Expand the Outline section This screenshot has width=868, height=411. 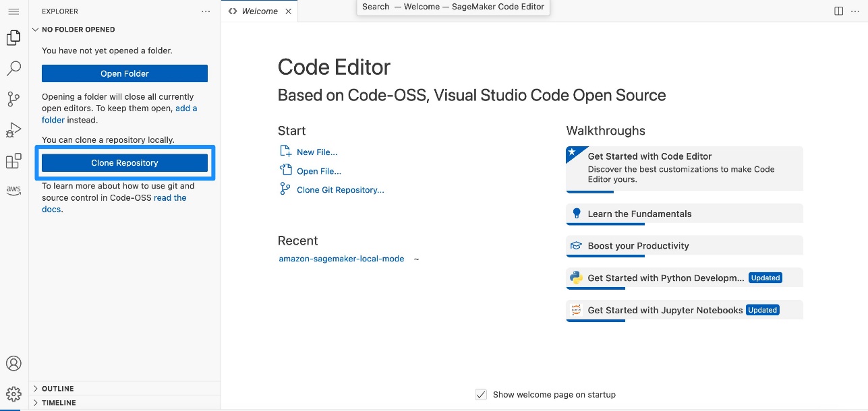[x=125, y=389]
